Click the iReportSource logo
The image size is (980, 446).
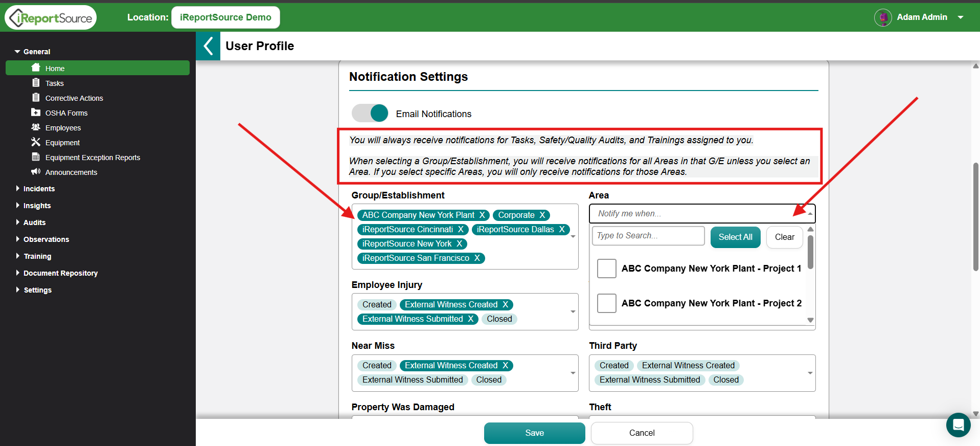(51, 17)
